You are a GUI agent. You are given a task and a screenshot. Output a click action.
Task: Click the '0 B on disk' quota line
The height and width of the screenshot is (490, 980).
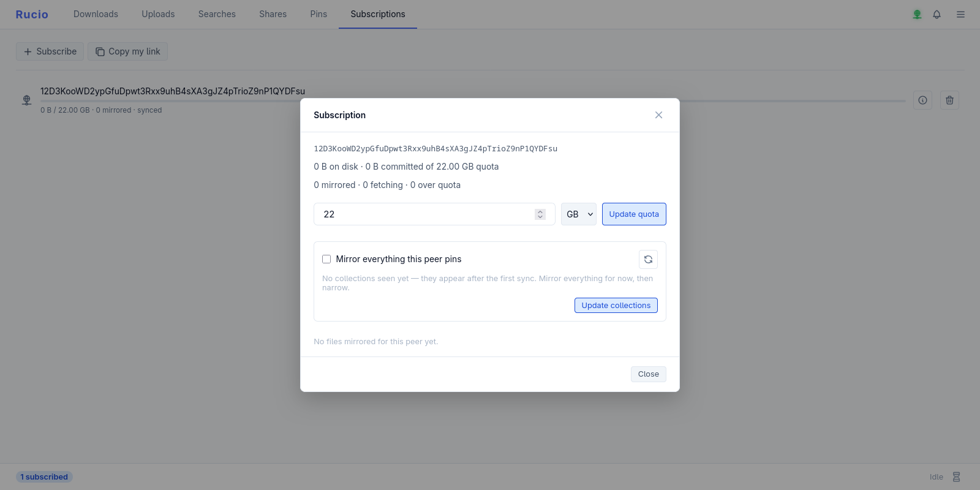[x=406, y=167]
